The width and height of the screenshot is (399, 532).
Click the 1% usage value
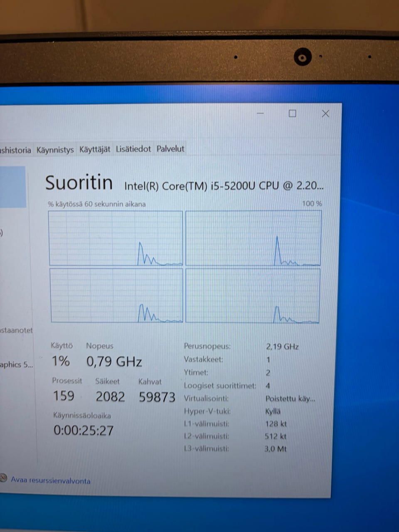(x=61, y=361)
